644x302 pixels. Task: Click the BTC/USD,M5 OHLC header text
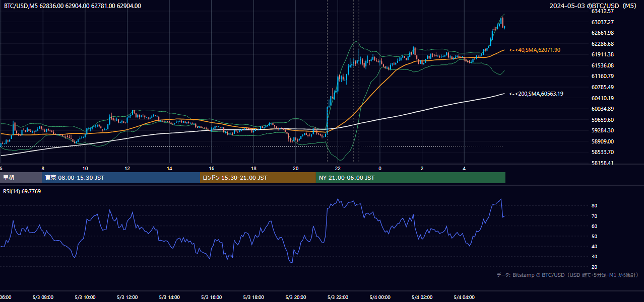(x=73, y=6)
